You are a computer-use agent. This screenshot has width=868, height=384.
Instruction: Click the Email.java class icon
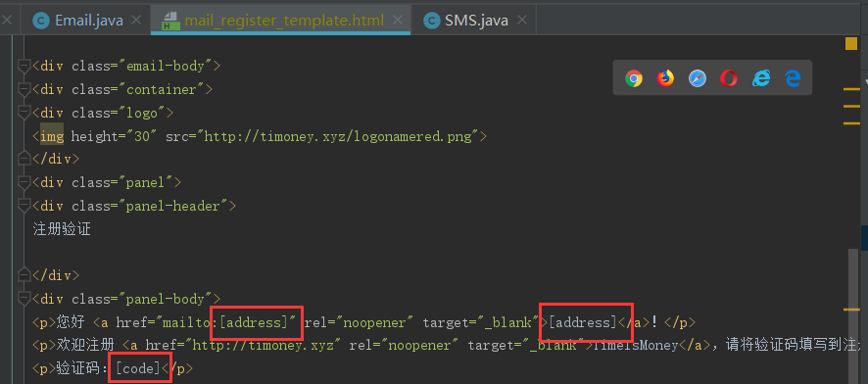pos(40,21)
